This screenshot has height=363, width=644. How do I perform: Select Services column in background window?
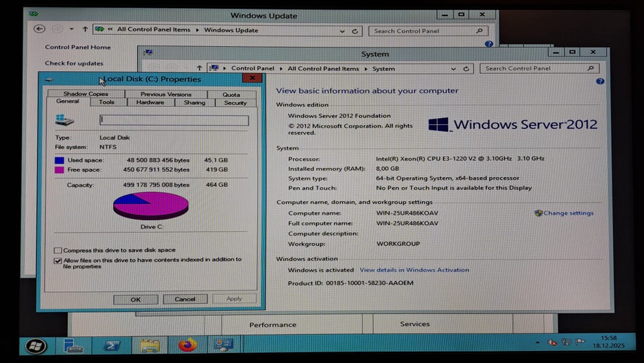(415, 324)
